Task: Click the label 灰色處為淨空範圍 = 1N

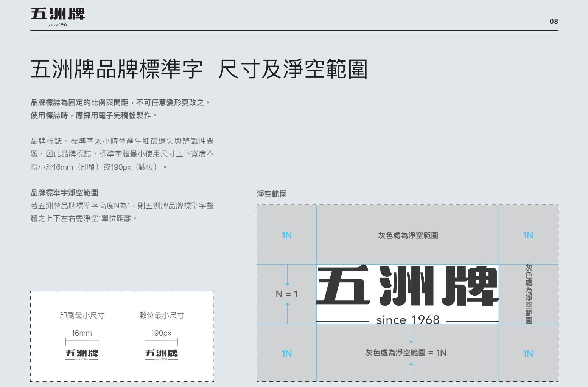Action: click(406, 353)
